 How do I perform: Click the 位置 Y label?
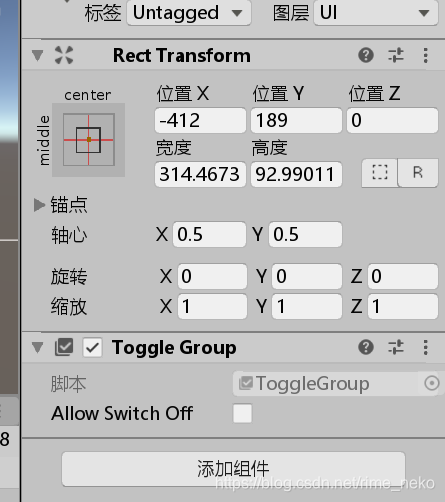point(278,93)
